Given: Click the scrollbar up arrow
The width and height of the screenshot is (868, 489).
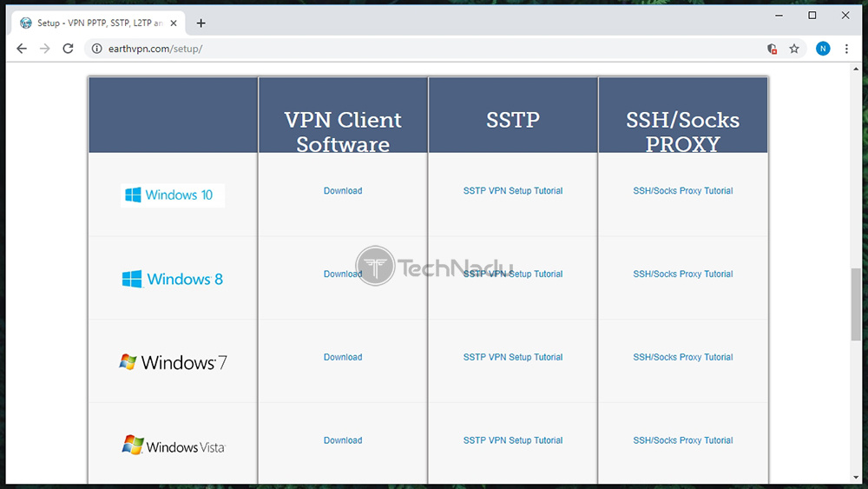Looking at the screenshot, I should point(856,69).
